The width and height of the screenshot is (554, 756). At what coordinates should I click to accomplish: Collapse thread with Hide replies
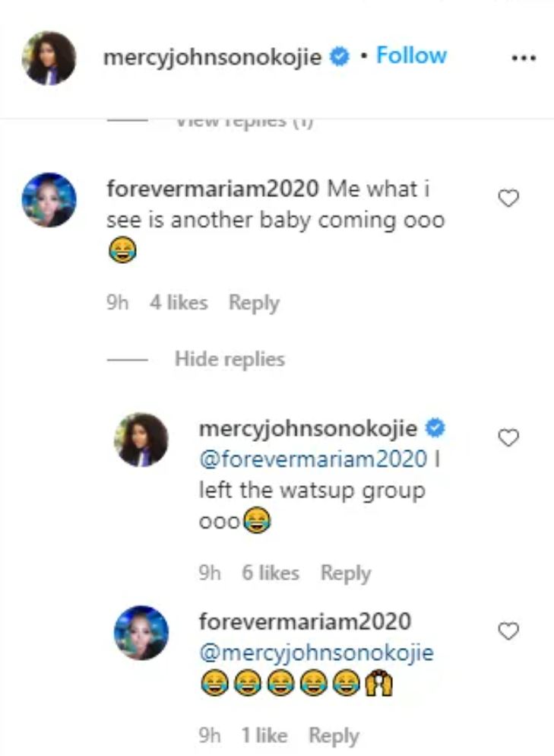click(230, 359)
